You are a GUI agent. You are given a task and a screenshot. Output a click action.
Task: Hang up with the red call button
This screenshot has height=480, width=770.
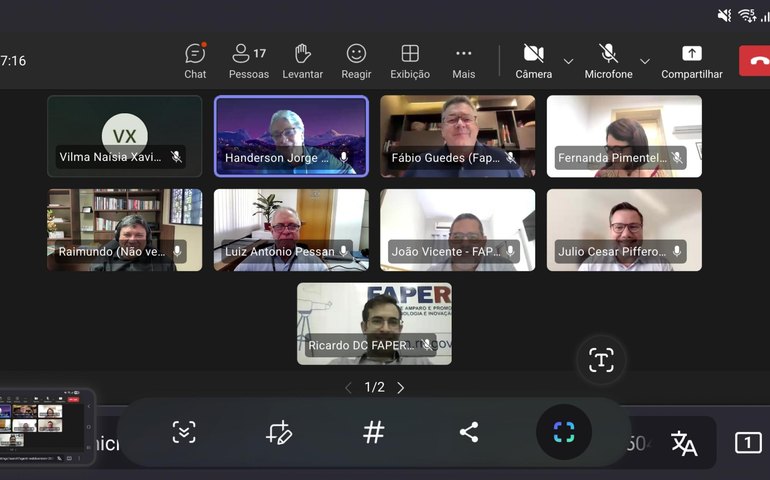pos(756,60)
